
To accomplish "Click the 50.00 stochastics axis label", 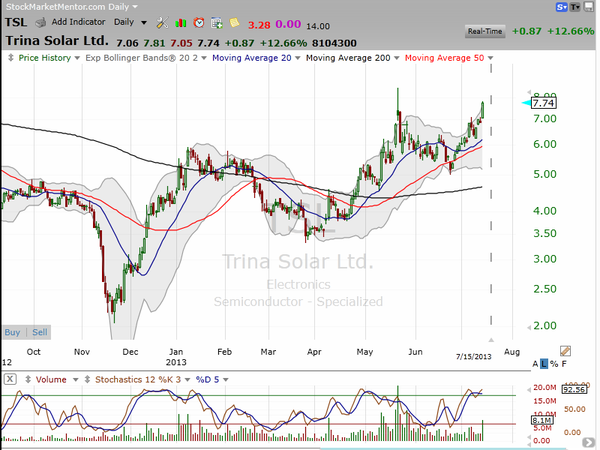I will click(x=575, y=409).
